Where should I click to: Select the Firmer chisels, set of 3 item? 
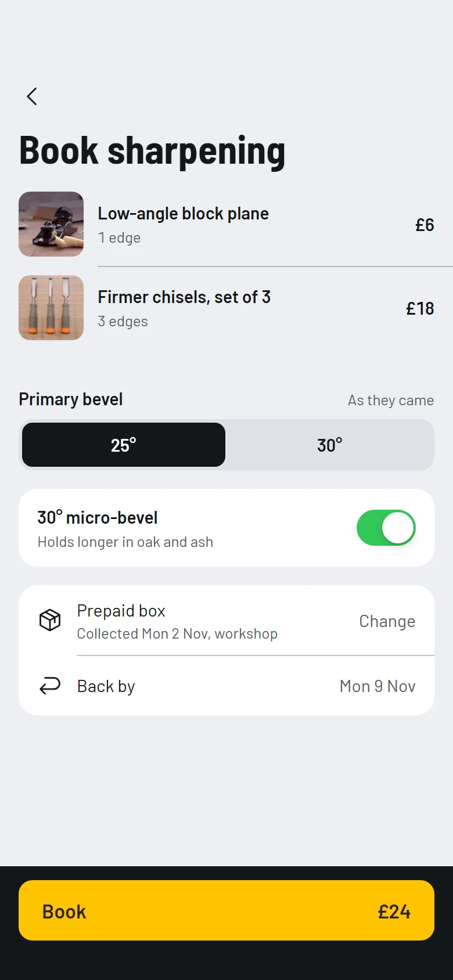tap(227, 308)
